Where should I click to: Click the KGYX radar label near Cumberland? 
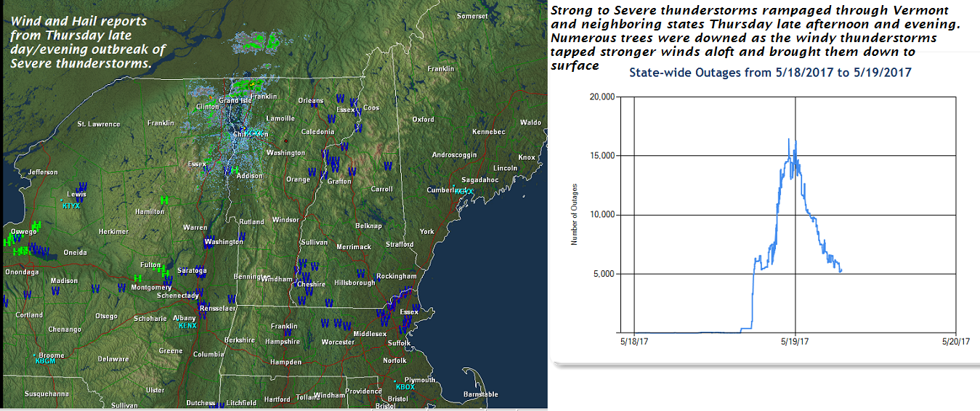click(x=463, y=191)
